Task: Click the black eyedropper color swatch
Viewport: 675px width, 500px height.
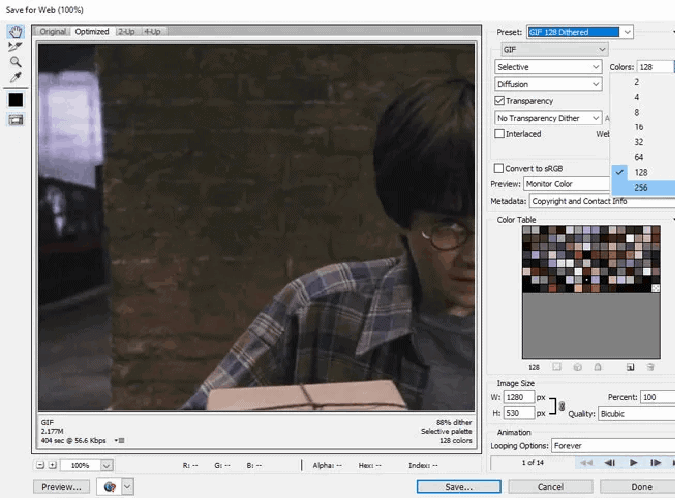Action: (15, 100)
